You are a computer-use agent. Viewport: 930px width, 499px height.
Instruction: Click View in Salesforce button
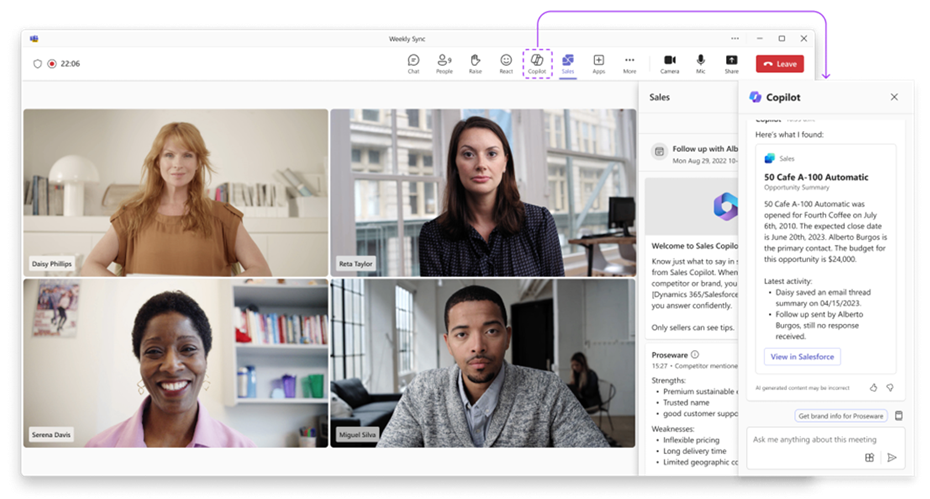pos(802,357)
